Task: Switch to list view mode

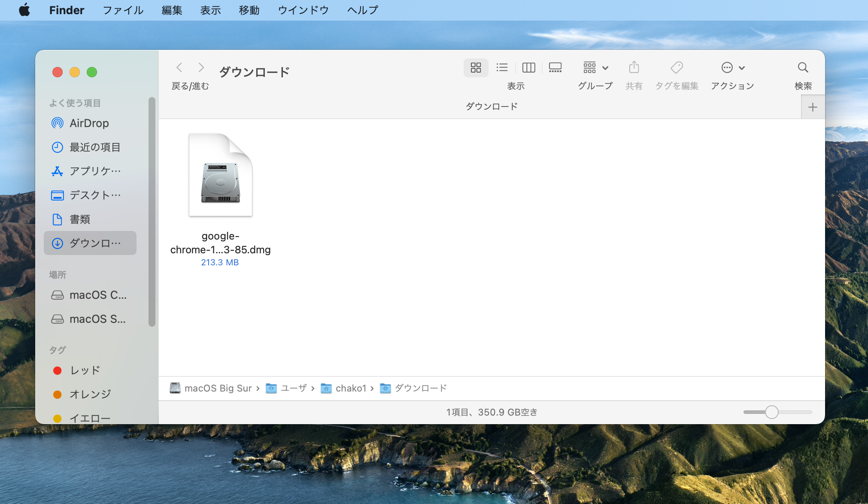Action: tap(502, 68)
